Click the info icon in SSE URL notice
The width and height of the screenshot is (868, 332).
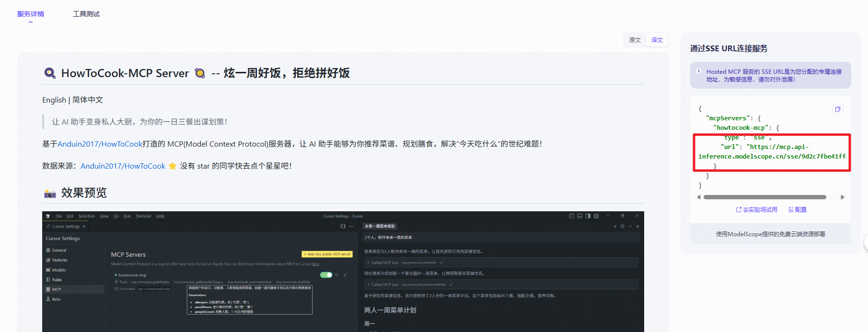click(698, 71)
